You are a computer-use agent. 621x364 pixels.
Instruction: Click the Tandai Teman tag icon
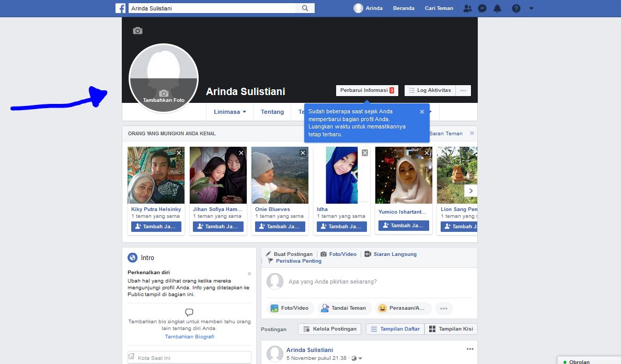tap(344, 308)
